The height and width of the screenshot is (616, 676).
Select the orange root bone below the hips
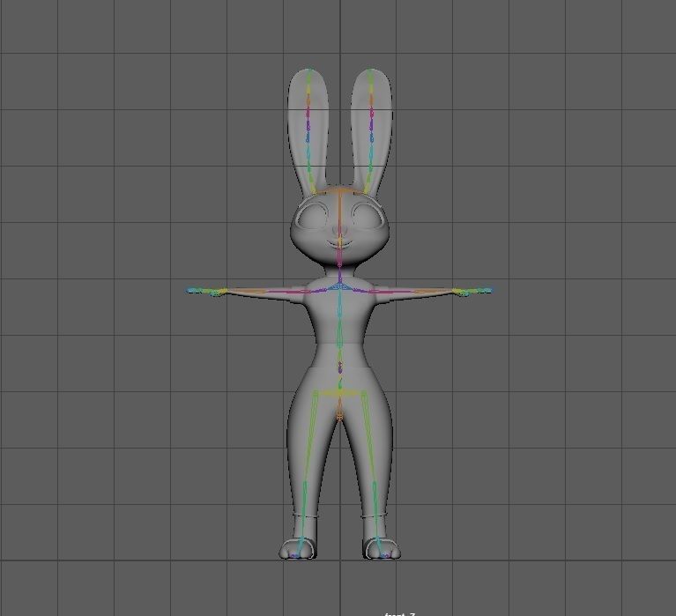pos(339,410)
